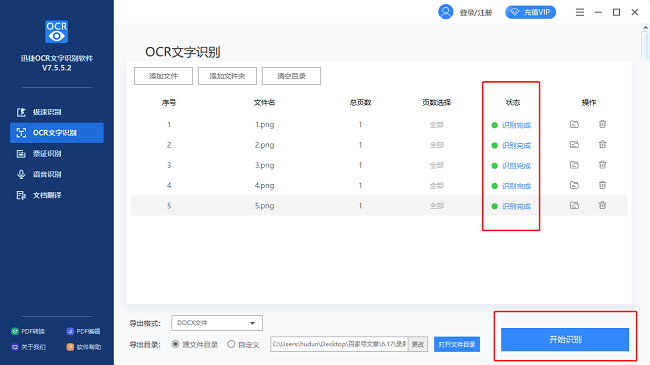Image resolution: width=650 pixels, height=365 pixels.
Task: Select file name 3.png
Action: click(264, 165)
